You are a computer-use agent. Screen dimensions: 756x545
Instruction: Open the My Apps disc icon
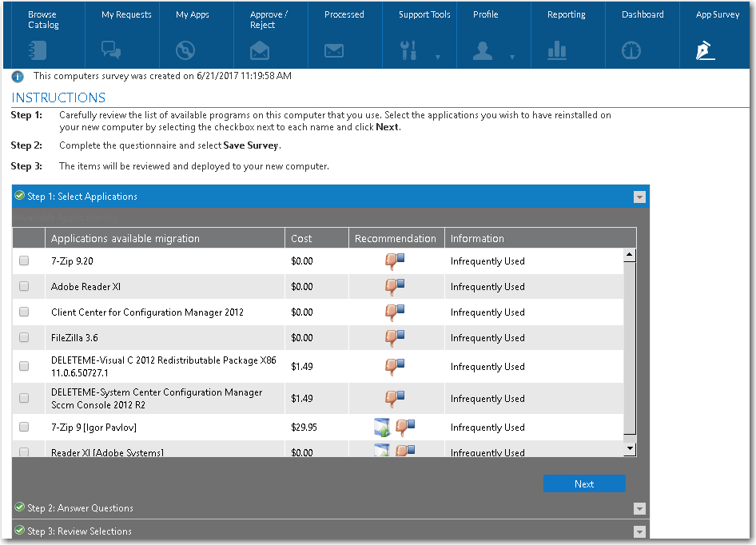coord(185,50)
